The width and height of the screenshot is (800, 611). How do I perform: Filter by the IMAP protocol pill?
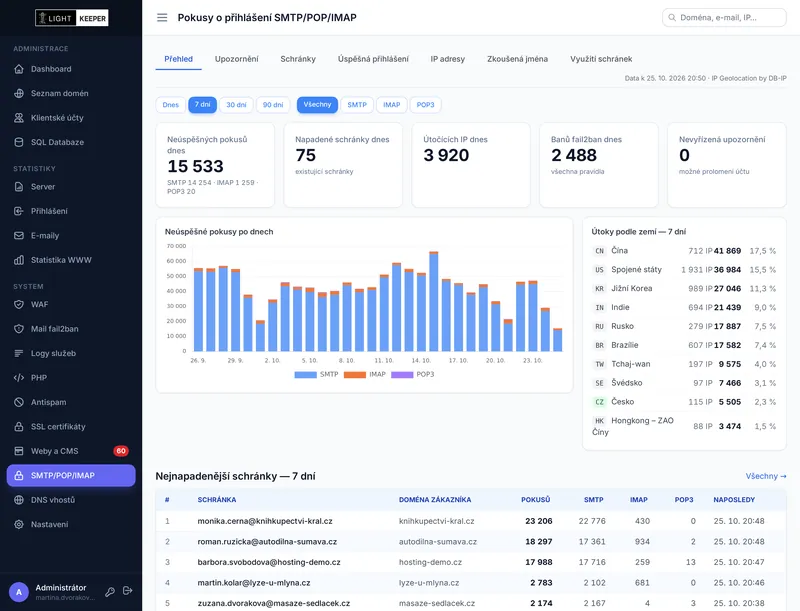tap(392, 105)
